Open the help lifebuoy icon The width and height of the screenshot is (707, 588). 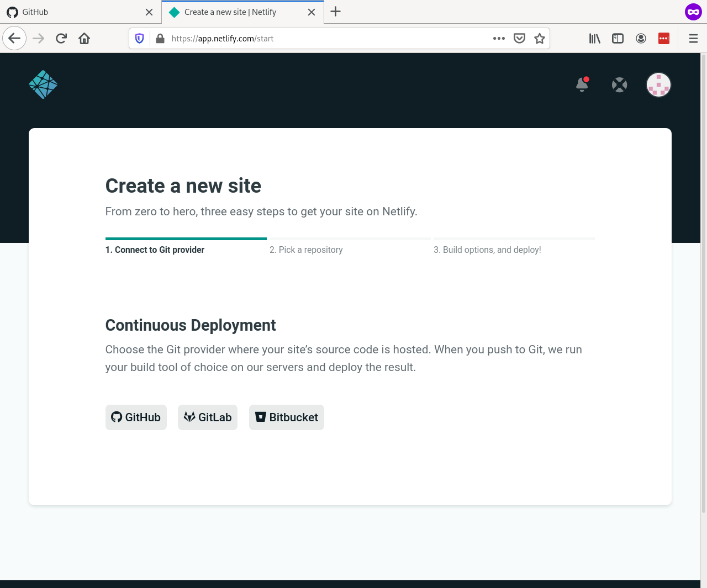pos(619,85)
